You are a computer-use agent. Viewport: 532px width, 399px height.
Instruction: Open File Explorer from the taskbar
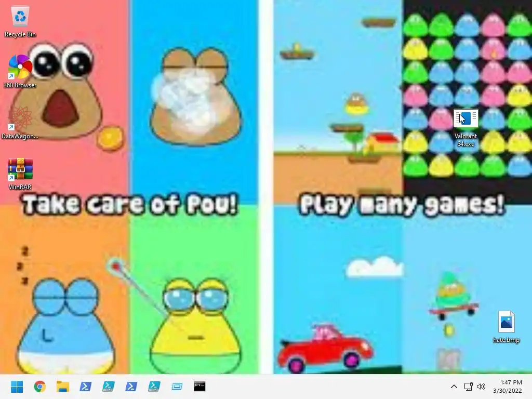[63, 387]
